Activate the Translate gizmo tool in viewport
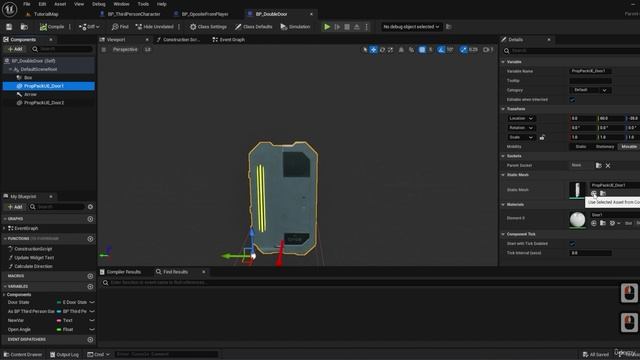This screenshot has width=640, height=360. pos(373,50)
